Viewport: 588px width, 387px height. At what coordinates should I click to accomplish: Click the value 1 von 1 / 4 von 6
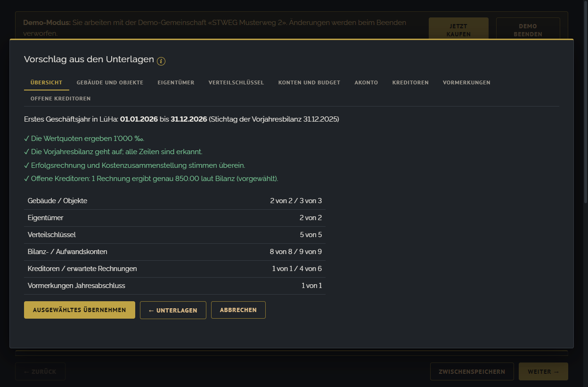click(x=297, y=269)
